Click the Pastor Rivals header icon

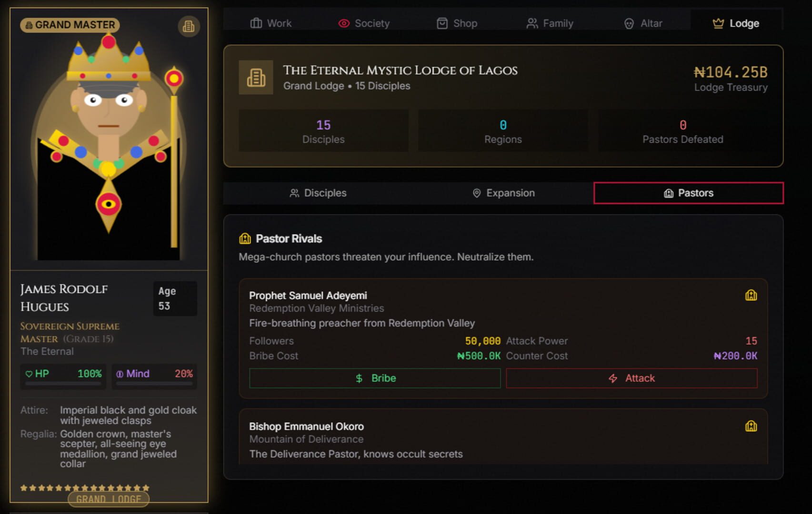click(244, 238)
